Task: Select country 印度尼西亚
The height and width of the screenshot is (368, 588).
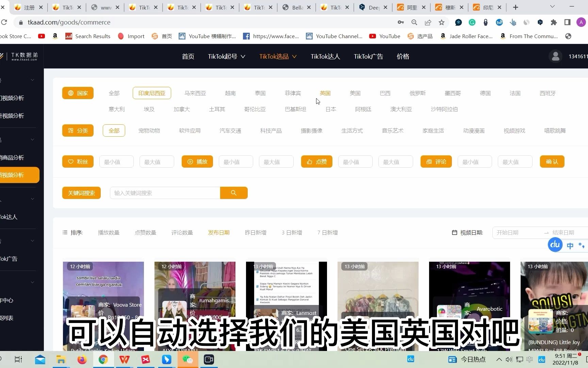Action: (152, 93)
